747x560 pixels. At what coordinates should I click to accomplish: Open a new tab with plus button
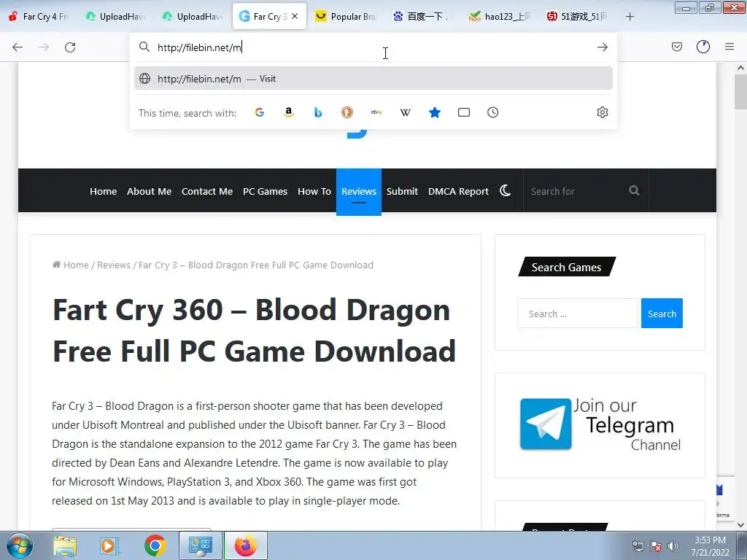point(630,17)
